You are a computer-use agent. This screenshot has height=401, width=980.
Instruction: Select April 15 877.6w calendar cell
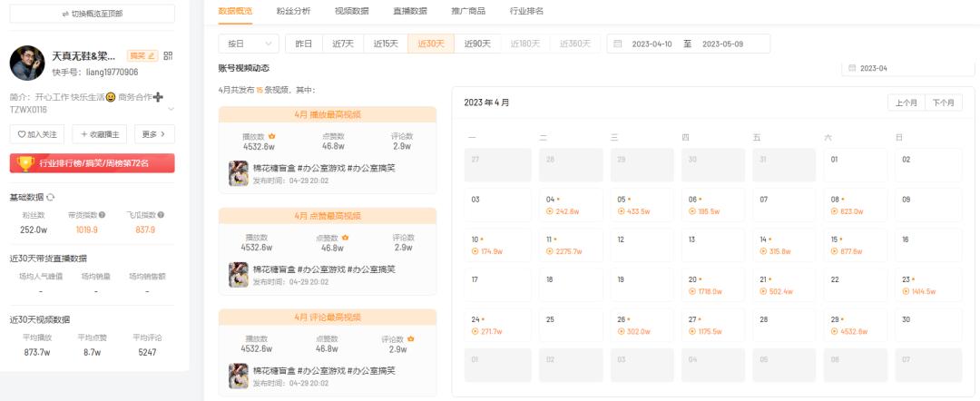point(856,245)
